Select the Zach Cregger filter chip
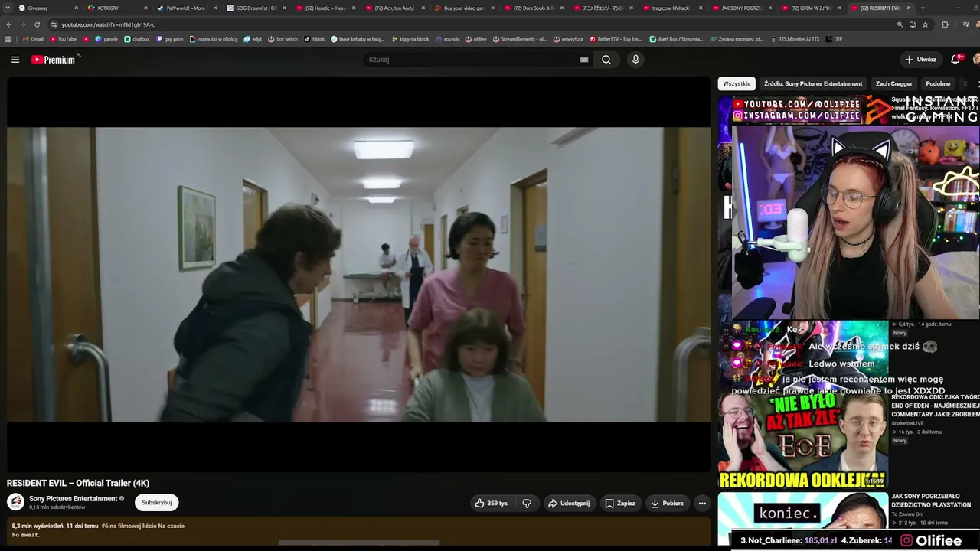This screenshot has height=551, width=980. click(894, 83)
